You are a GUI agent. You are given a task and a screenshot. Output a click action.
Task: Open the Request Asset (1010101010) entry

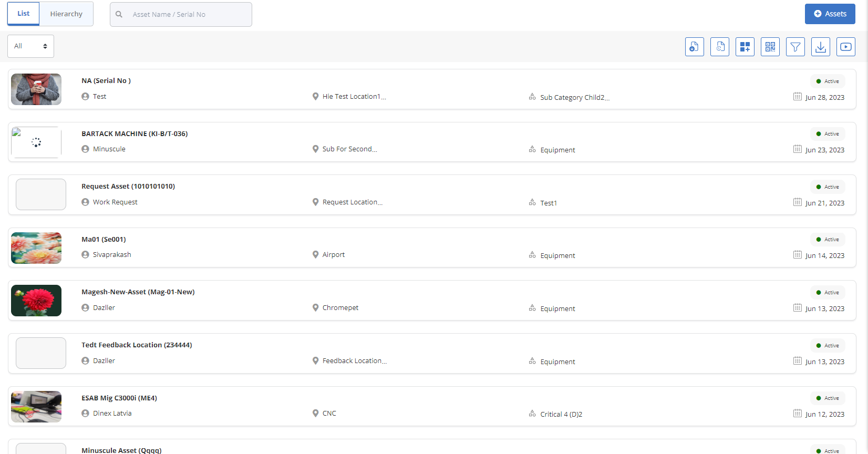[x=128, y=186]
